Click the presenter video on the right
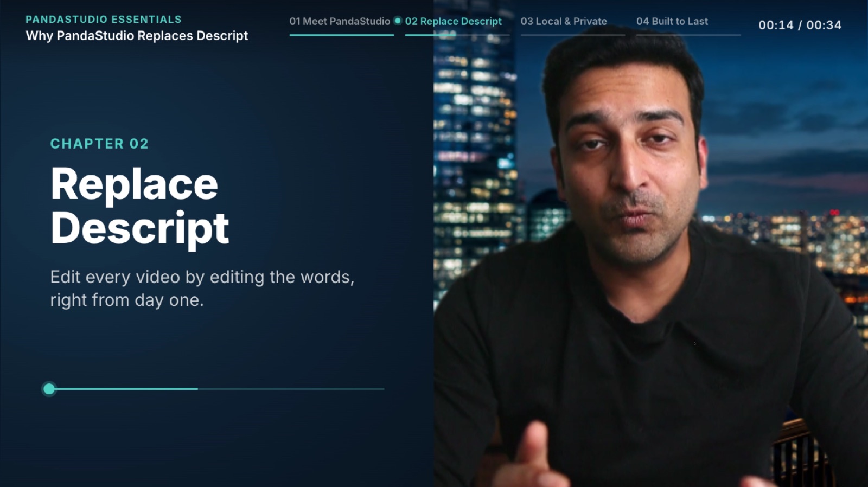The width and height of the screenshot is (868, 487). point(650,243)
